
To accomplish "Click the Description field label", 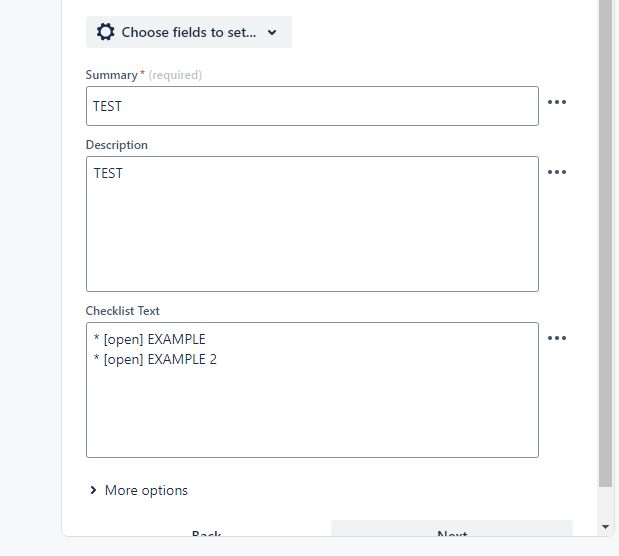I will [116, 145].
